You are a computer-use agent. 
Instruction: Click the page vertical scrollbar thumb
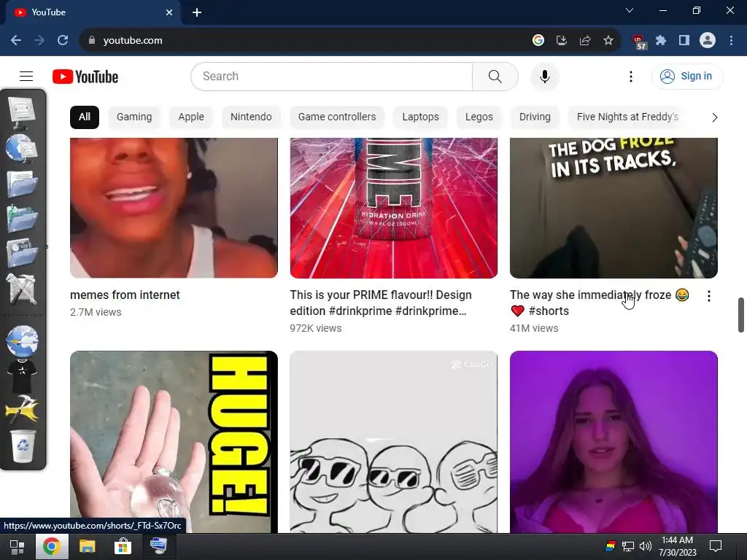[x=741, y=315]
